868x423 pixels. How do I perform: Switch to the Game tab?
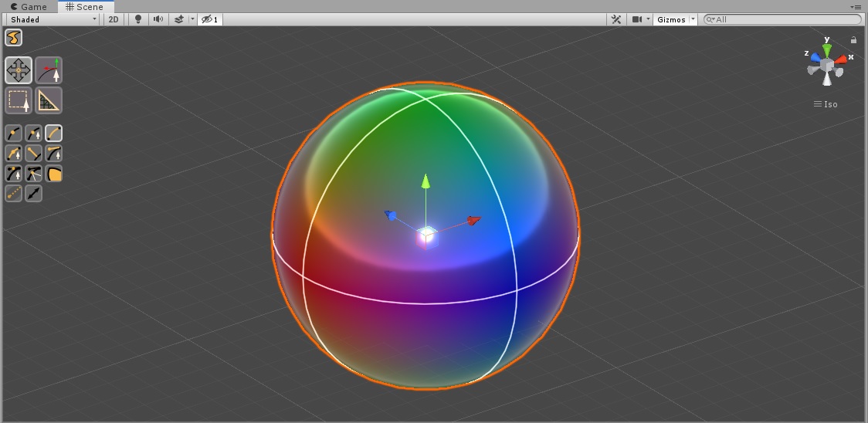[x=29, y=7]
